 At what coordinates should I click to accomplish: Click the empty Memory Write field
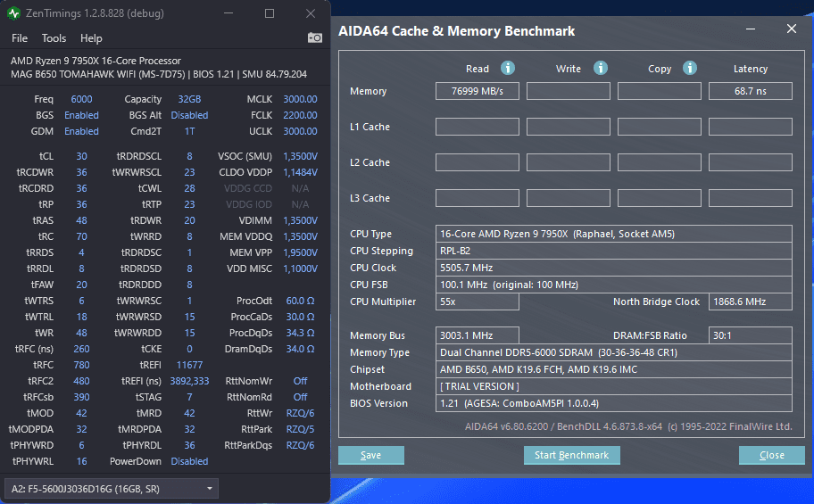point(569,91)
